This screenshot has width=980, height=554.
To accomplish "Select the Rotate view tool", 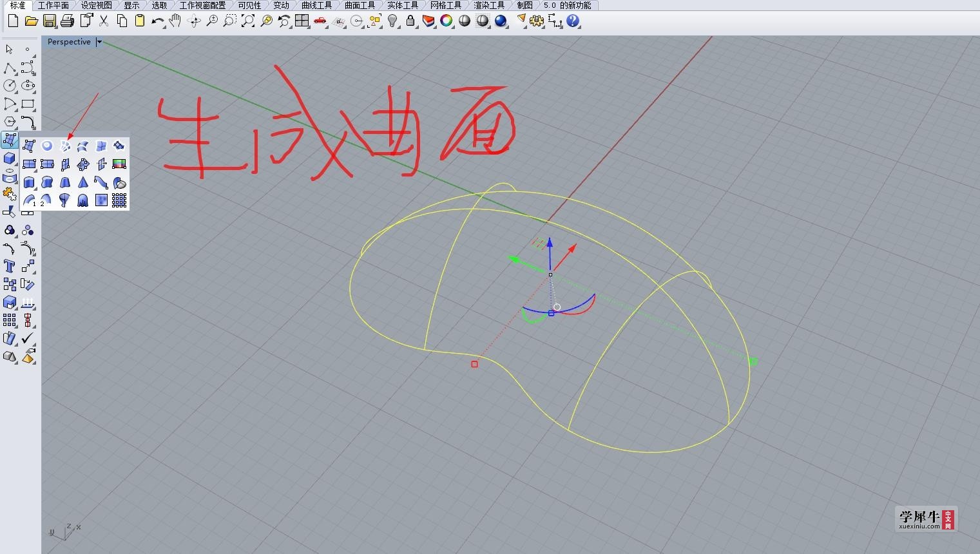I will pyautogui.click(x=193, y=21).
